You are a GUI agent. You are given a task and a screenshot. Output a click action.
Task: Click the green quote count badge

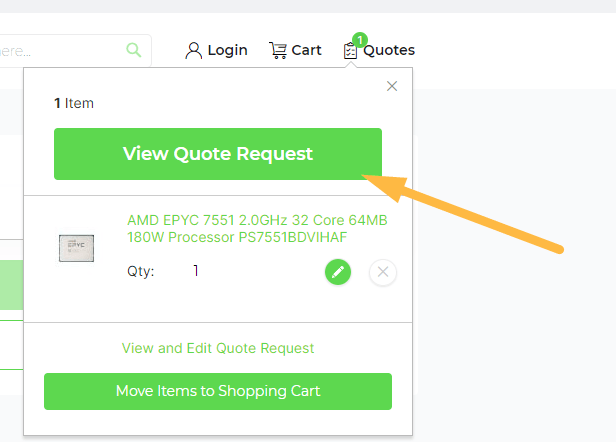[360, 40]
